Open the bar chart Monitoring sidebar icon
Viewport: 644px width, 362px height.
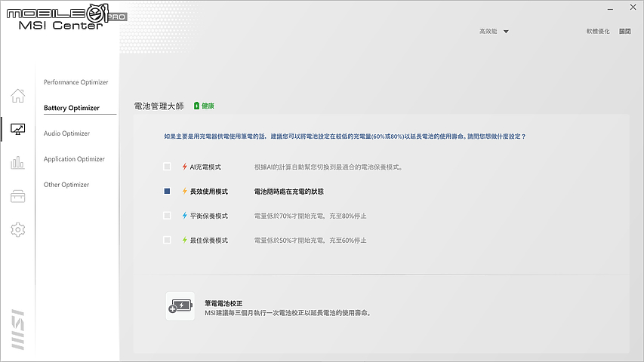click(x=17, y=163)
